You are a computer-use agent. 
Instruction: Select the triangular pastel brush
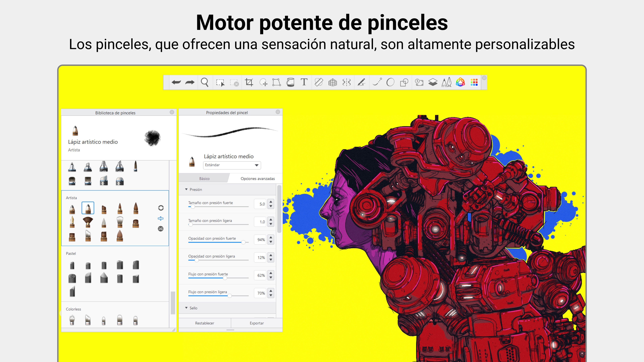pos(104,278)
